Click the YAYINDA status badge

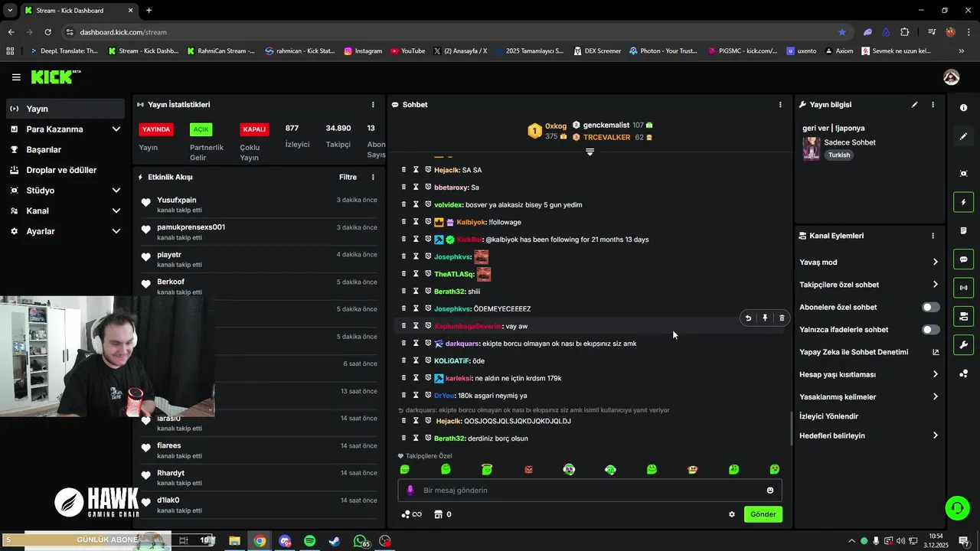click(156, 129)
